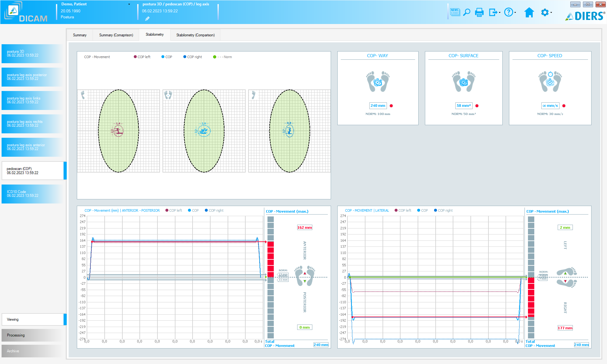Click the settings gear icon

pos(545,12)
